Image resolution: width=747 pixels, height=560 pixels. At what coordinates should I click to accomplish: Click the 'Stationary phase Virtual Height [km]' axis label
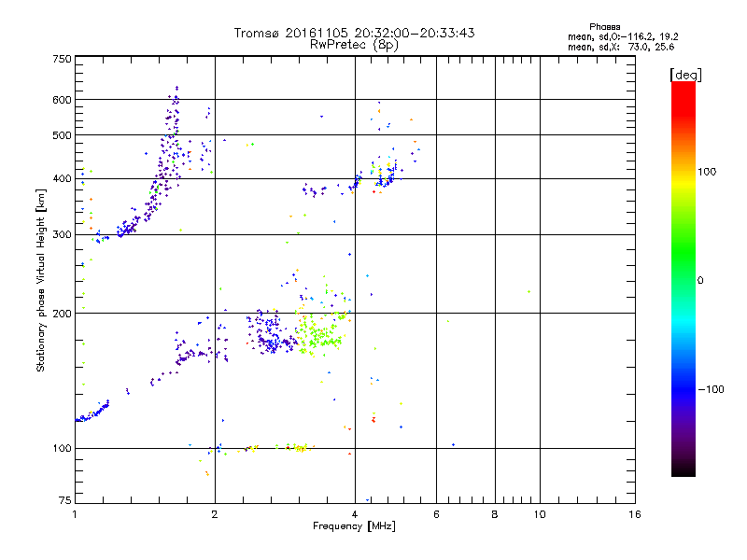click(40, 280)
